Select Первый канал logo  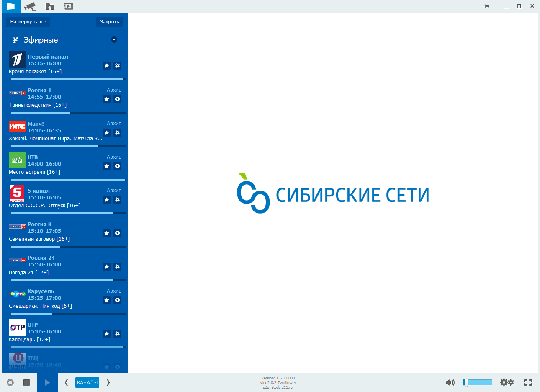pos(17,59)
